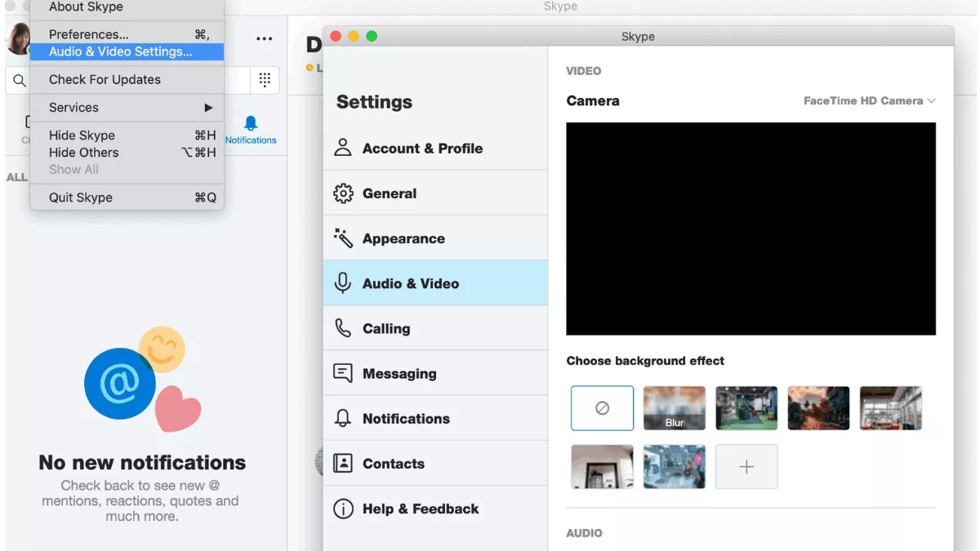Click the Calling phone icon
This screenshot has width=980, height=551.
click(343, 328)
